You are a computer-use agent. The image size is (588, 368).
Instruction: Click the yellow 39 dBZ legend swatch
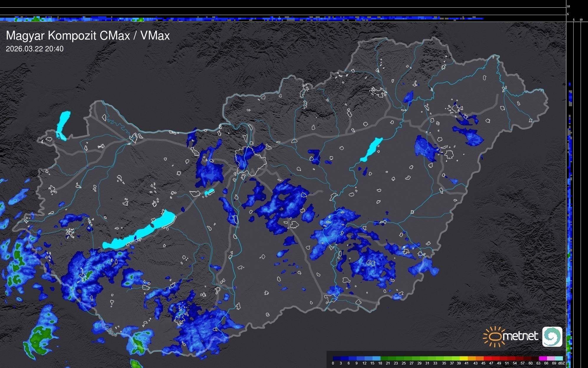(x=463, y=358)
